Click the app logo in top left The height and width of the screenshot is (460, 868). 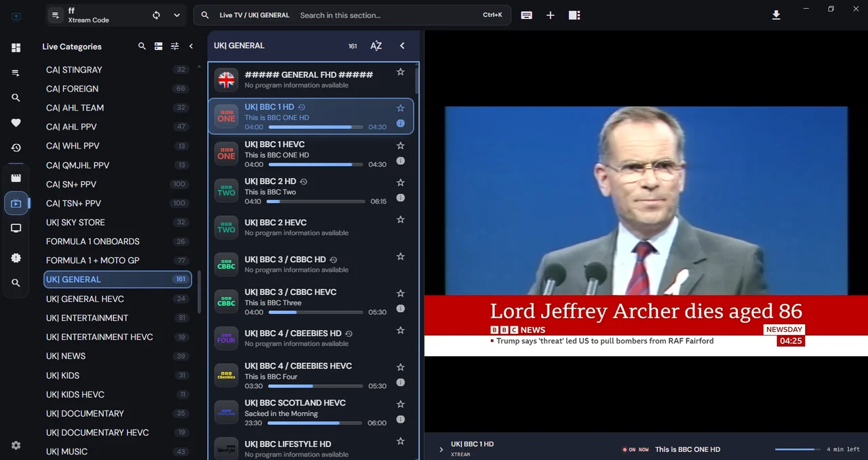coord(16,16)
